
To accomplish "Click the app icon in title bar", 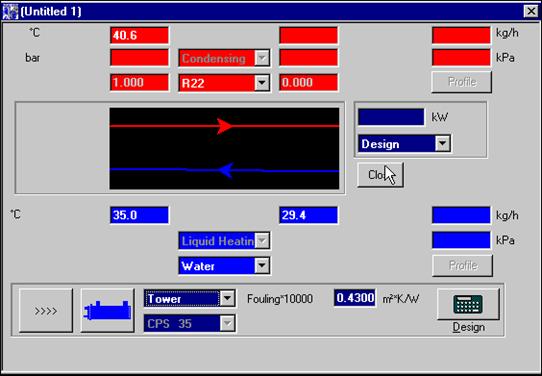I will pyautogui.click(x=10, y=11).
